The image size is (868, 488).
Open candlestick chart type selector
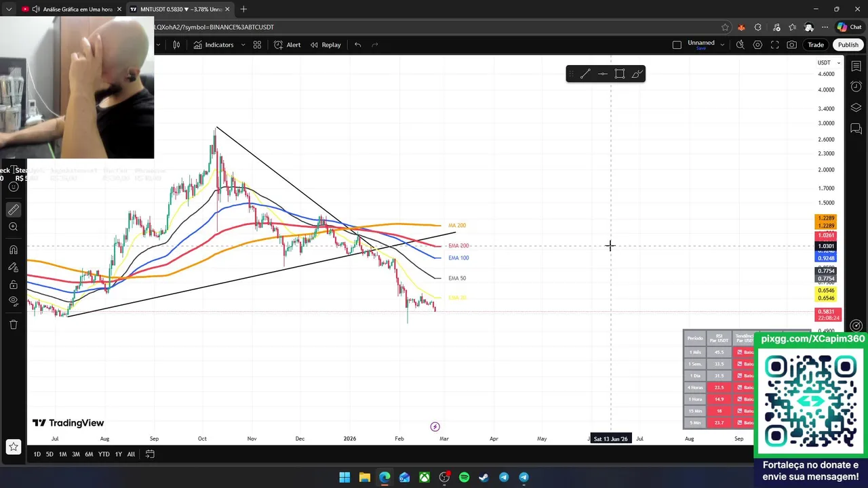(176, 45)
